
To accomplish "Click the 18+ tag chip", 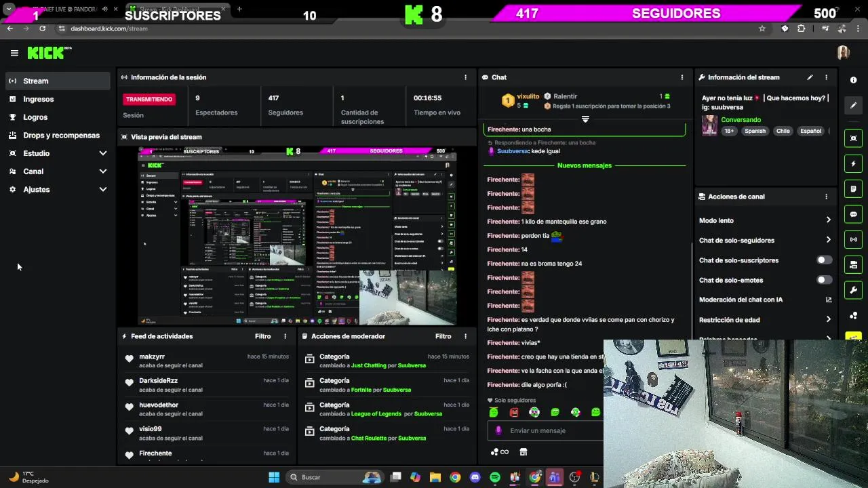I will tap(729, 131).
